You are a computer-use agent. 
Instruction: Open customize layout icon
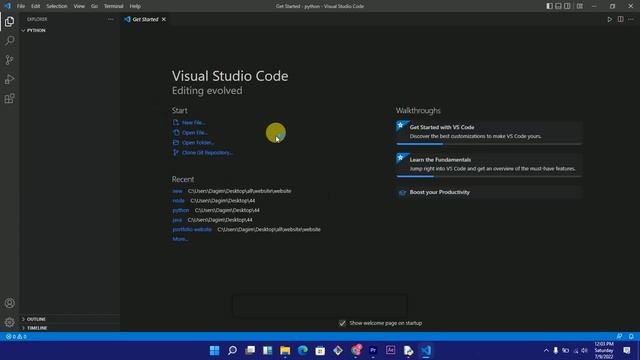click(x=580, y=6)
